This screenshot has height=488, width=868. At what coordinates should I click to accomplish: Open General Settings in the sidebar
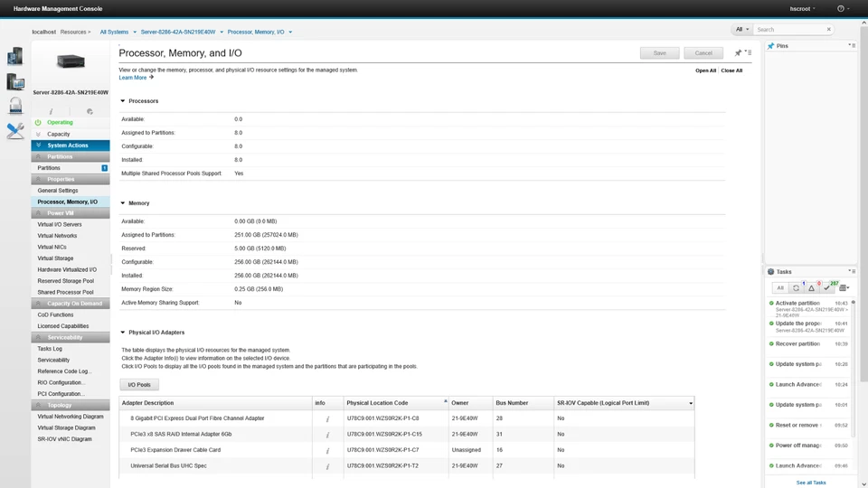click(x=58, y=191)
